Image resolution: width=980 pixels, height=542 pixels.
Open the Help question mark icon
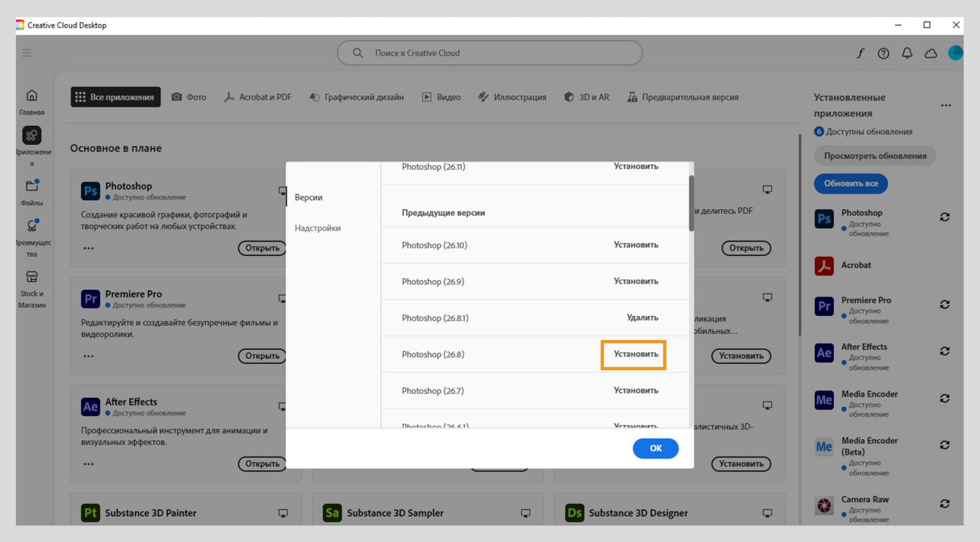tap(884, 53)
